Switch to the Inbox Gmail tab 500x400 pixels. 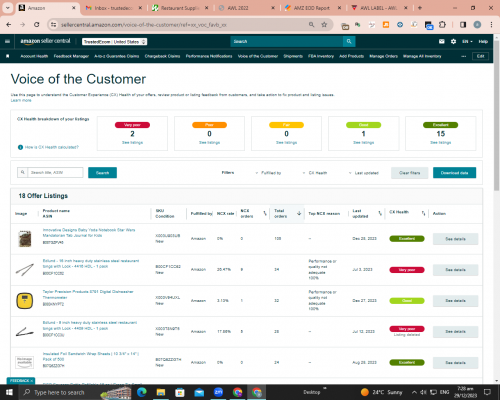(113, 8)
